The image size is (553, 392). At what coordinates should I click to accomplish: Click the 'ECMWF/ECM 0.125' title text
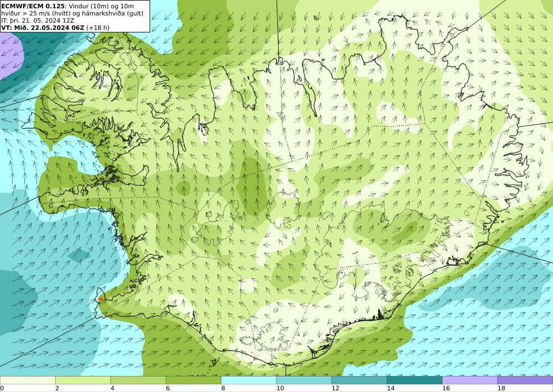point(33,6)
